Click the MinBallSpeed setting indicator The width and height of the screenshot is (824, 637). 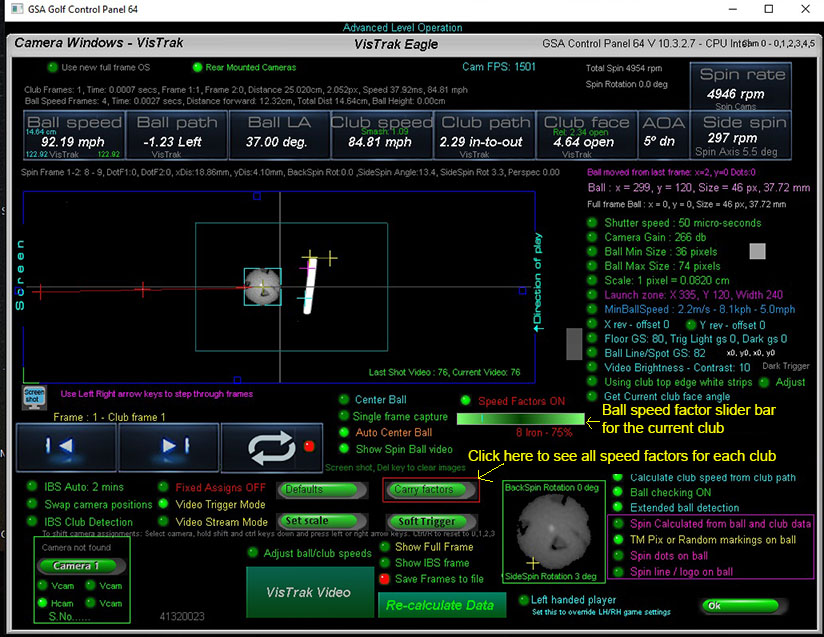pyautogui.click(x=592, y=309)
